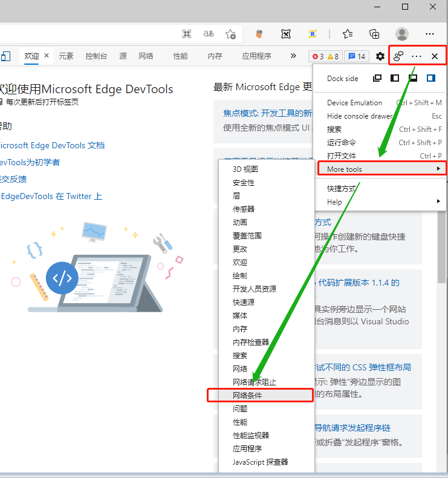Click the crossed-box extension icon

[286, 34]
